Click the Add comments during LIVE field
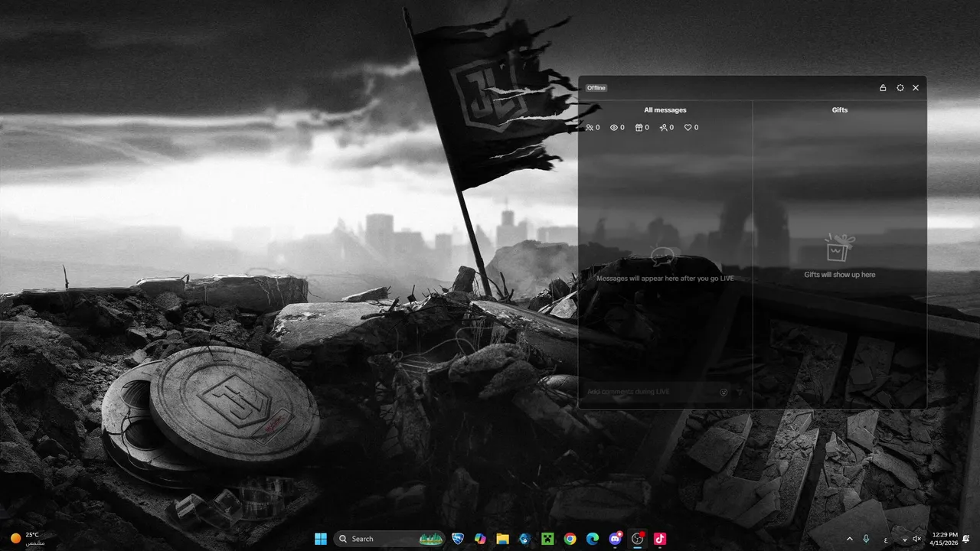980x551 pixels. coord(657,392)
